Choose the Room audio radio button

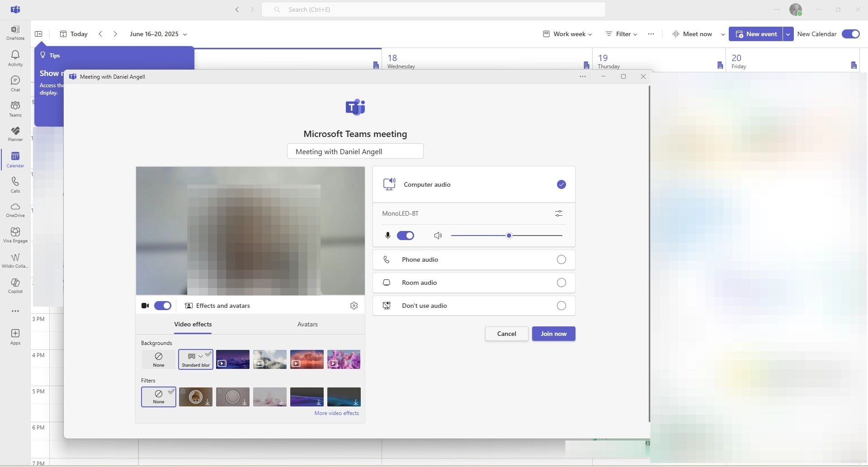(x=561, y=283)
